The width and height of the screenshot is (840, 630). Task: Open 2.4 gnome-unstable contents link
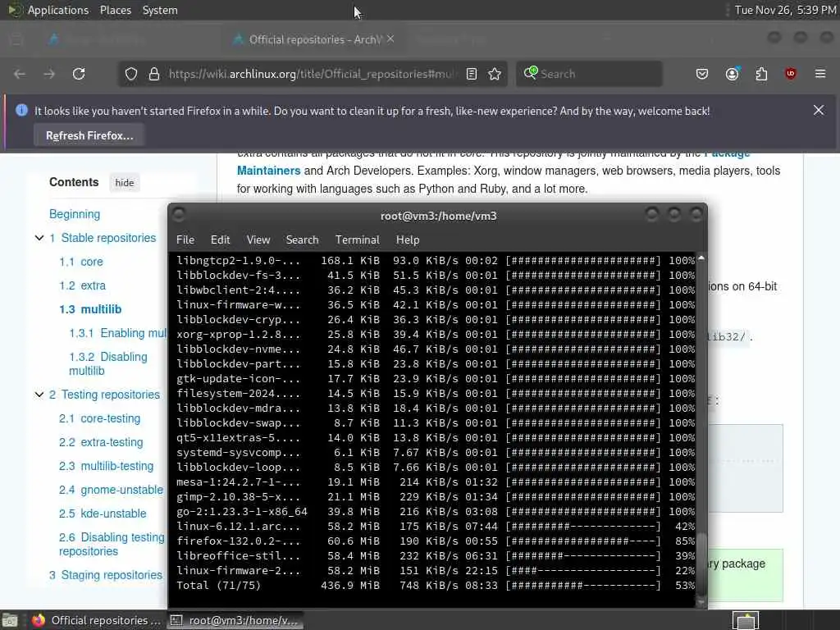(111, 490)
